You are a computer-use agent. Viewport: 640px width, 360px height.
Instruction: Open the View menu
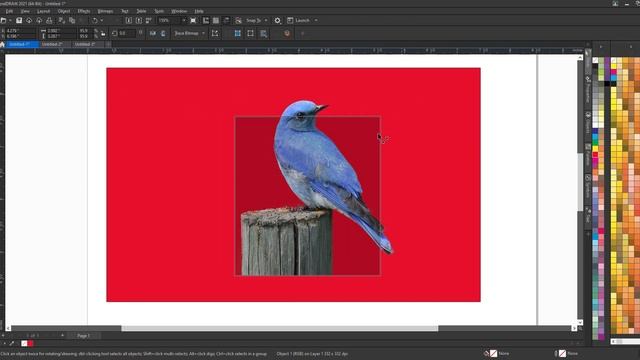(x=25, y=11)
